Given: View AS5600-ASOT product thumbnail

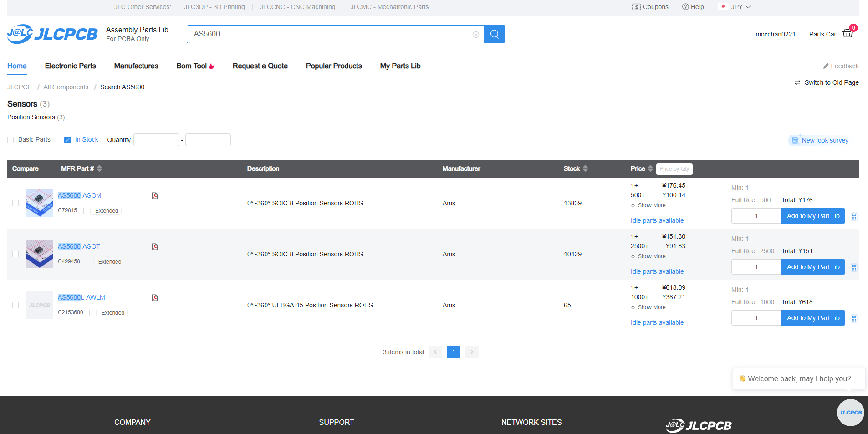Looking at the screenshot, I should 40,254.
